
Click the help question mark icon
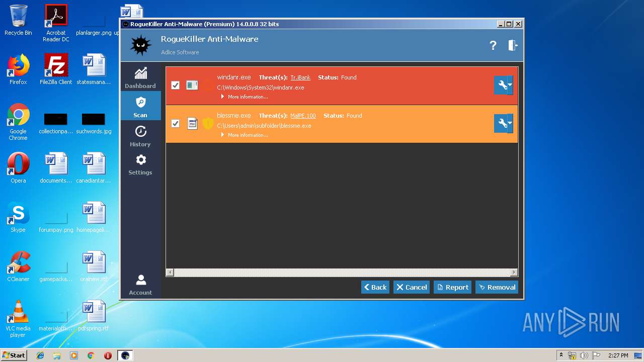pyautogui.click(x=493, y=45)
